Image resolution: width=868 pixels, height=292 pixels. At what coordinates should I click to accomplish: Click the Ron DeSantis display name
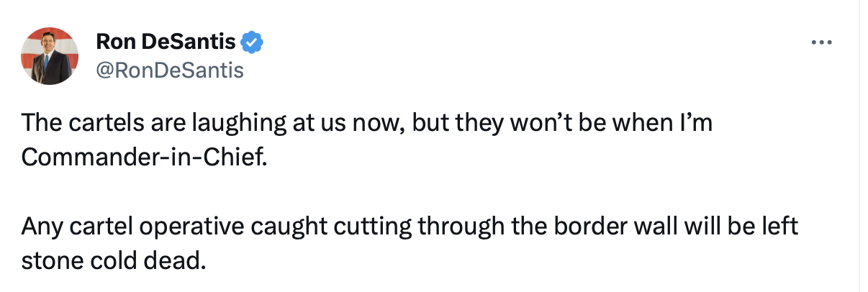tap(166, 42)
